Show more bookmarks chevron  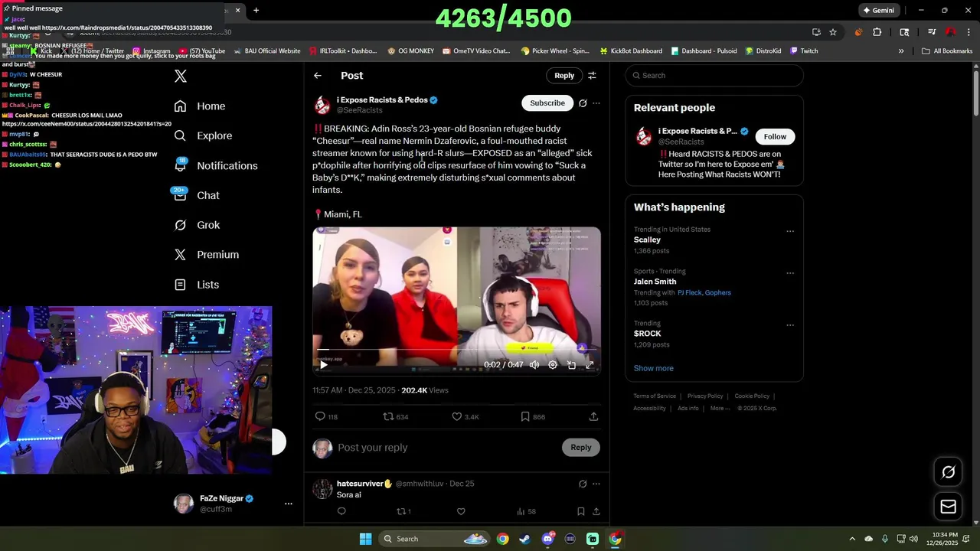901,51
